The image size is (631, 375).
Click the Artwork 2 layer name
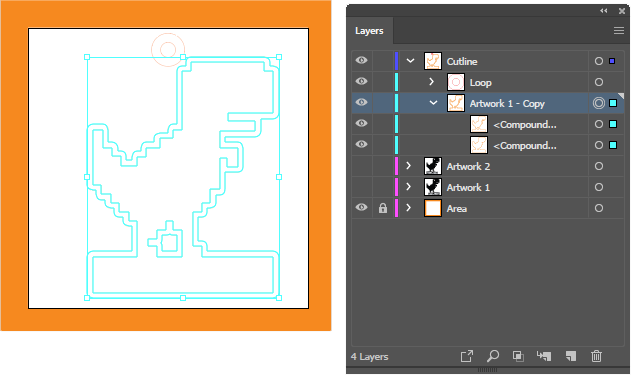tap(468, 166)
